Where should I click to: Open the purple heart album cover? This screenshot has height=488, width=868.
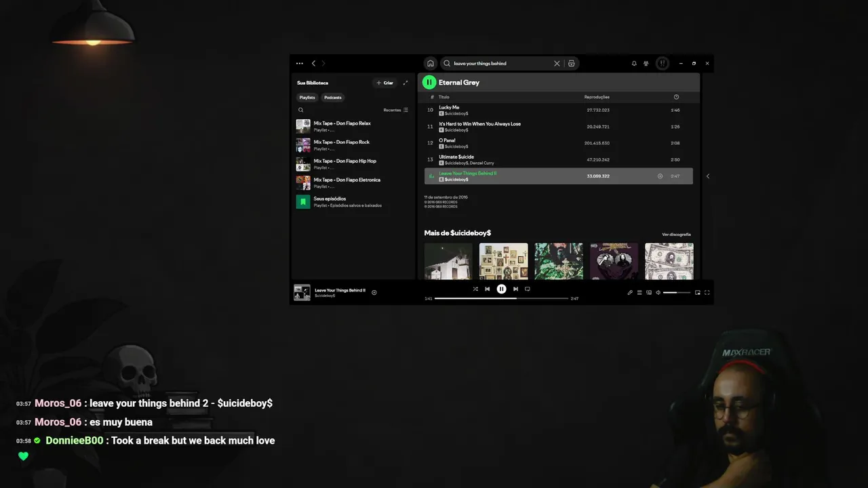point(614,261)
